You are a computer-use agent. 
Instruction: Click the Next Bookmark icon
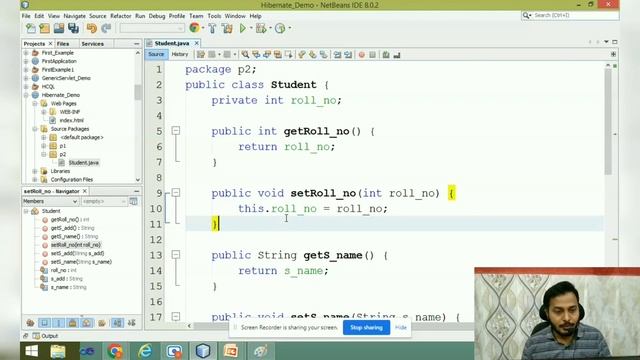coord(313,55)
